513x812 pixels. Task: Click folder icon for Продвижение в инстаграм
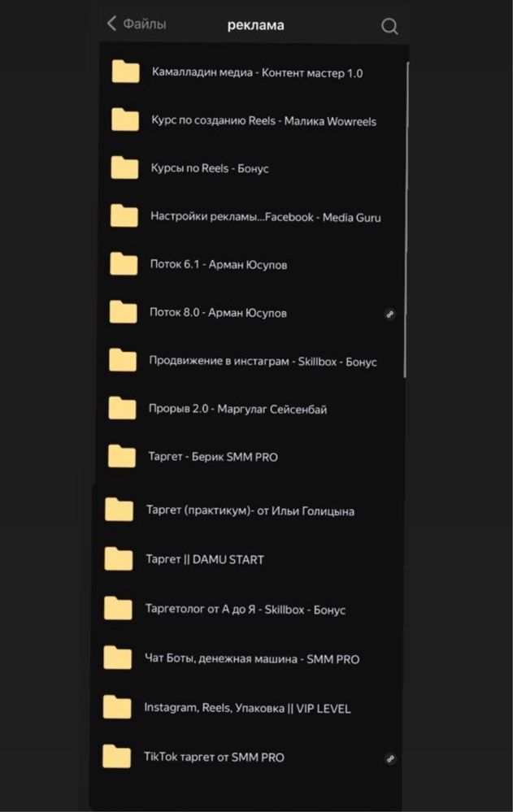click(x=123, y=360)
